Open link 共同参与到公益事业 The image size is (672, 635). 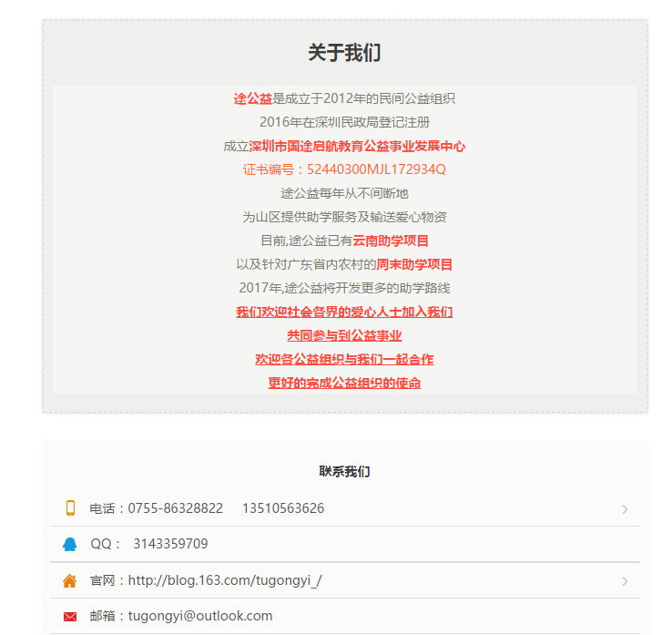click(344, 335)
